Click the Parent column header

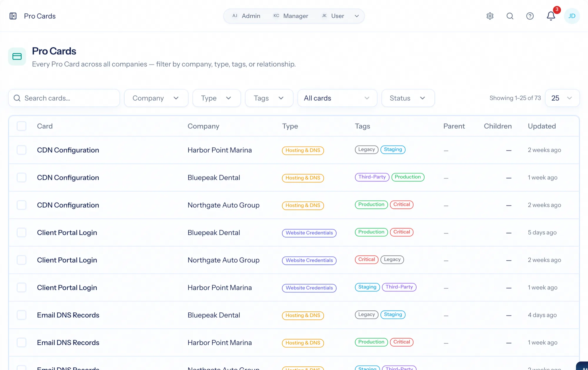[454, 126]
